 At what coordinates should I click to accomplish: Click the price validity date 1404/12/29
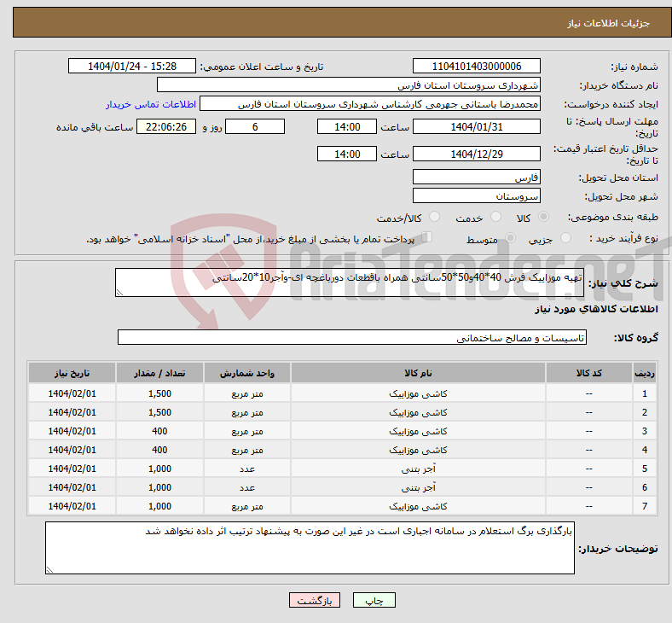point(477,154)
